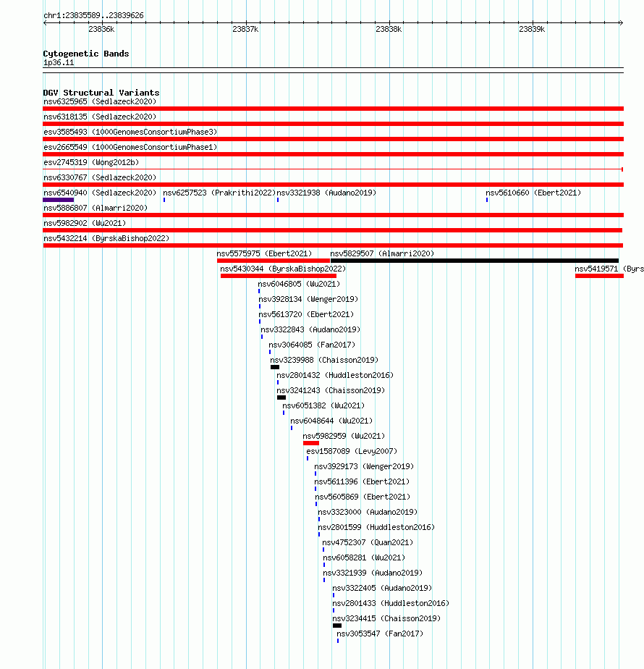
Task: Click the 23836k ruler position label
Action: point(101,29)
